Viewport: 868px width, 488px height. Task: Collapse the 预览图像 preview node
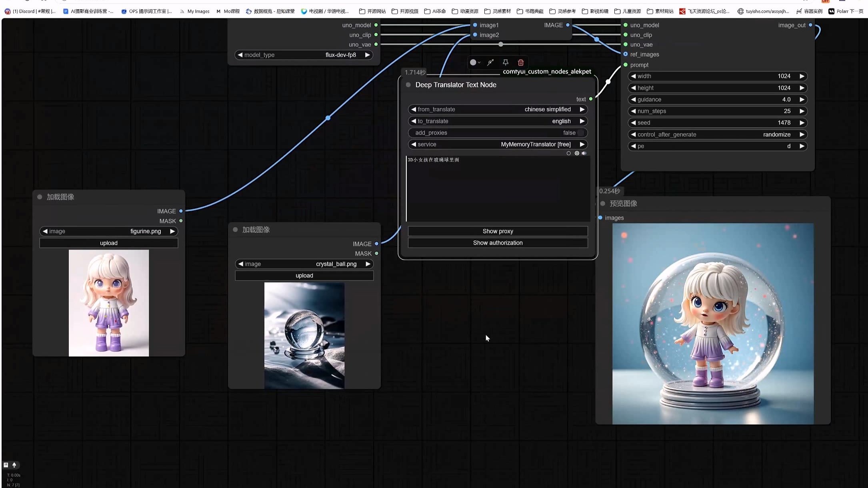click(x=603, y=204)
